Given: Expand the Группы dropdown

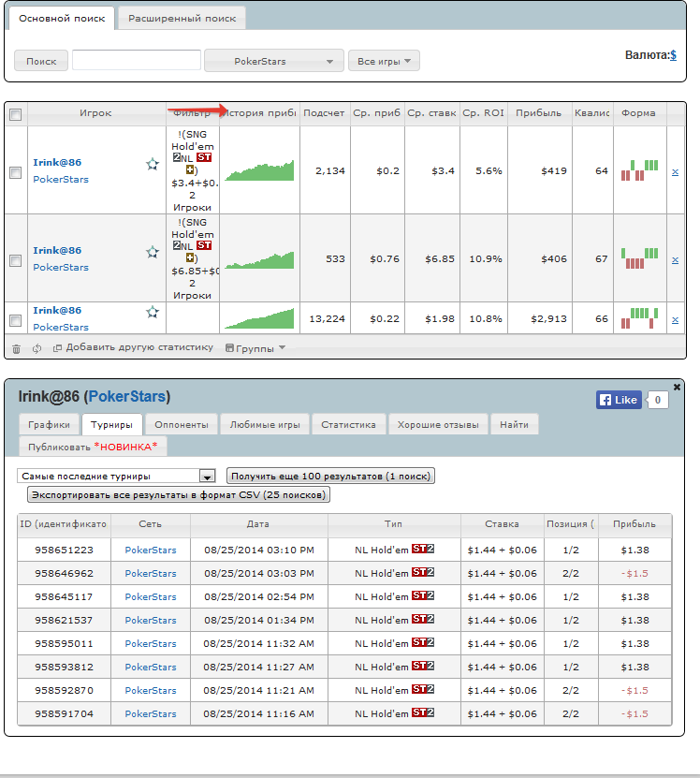Looking at the screenshot, I should coord(255,348).
